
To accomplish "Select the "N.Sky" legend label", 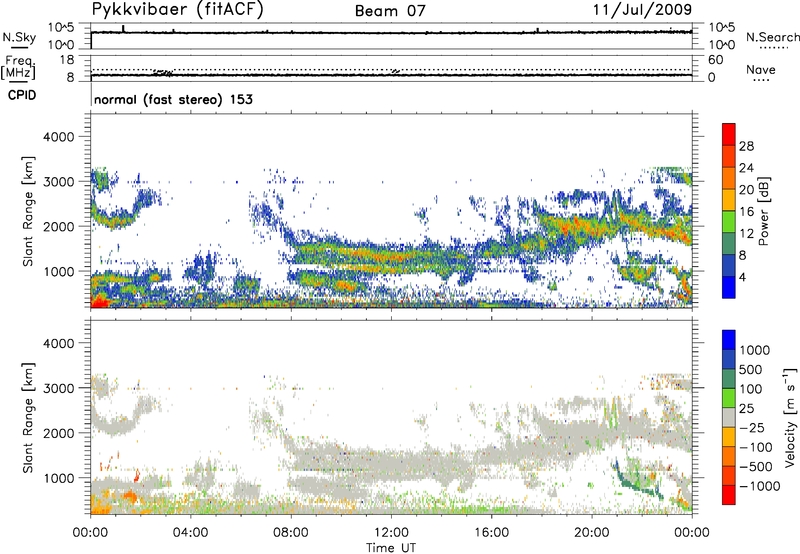I will [19, 37].
